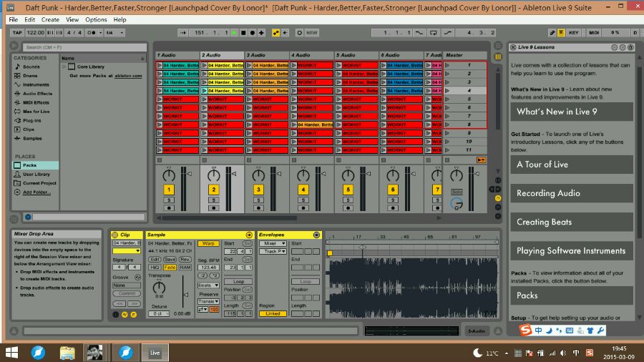This screenshot has width=644, height=362.
Task: Toggle track 3 activator button
Action: [258, 190]
